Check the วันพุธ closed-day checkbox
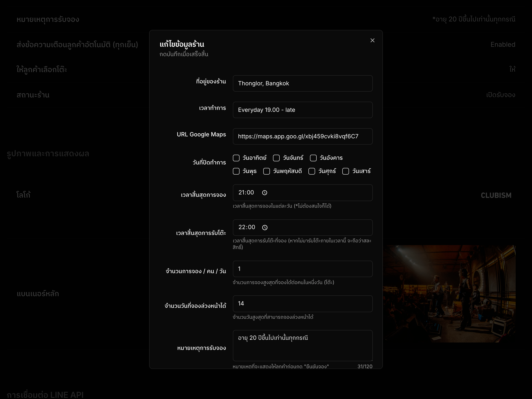Image resolution: width=532 pixels, height=399 pixels. point(236,171)
